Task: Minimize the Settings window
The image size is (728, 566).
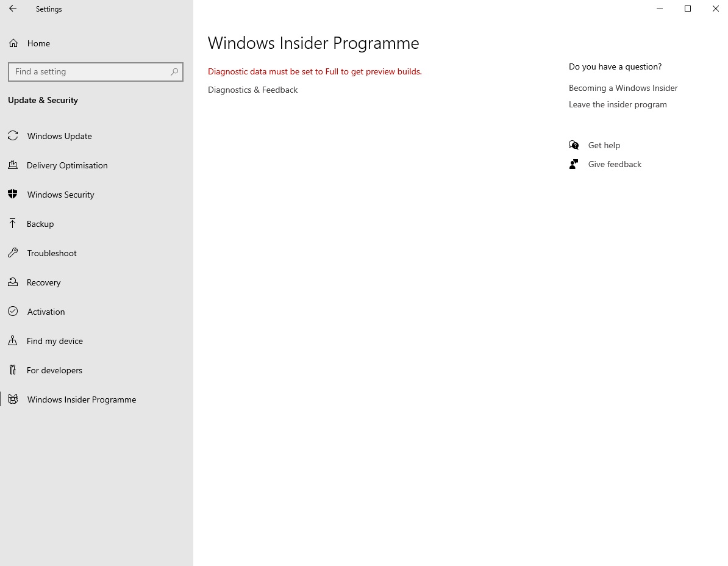Action: tap(660, 9)
